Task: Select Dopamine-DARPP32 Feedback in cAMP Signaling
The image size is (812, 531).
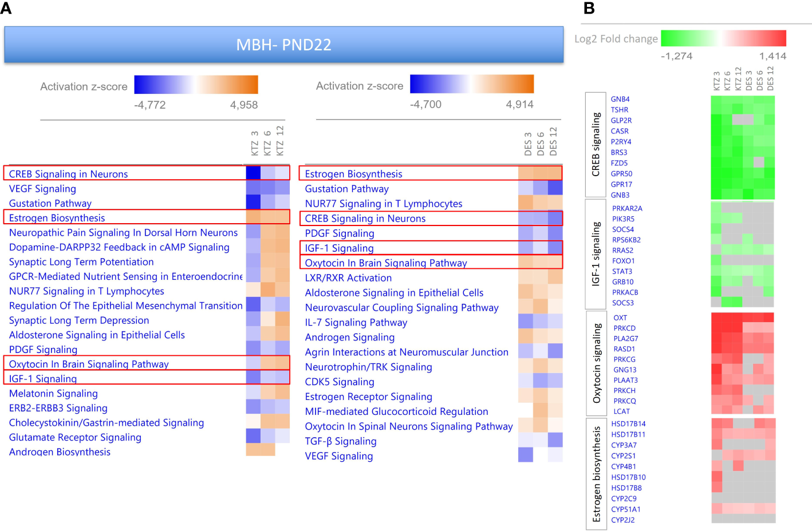Action: tap(119, 247)
